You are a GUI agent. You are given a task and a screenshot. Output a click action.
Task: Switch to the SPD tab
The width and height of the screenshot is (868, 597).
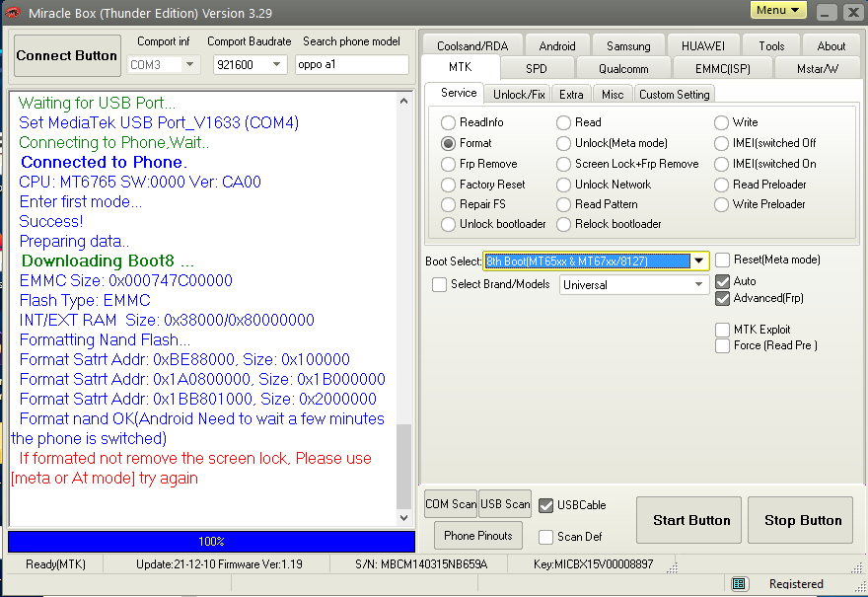click(536, 69)
